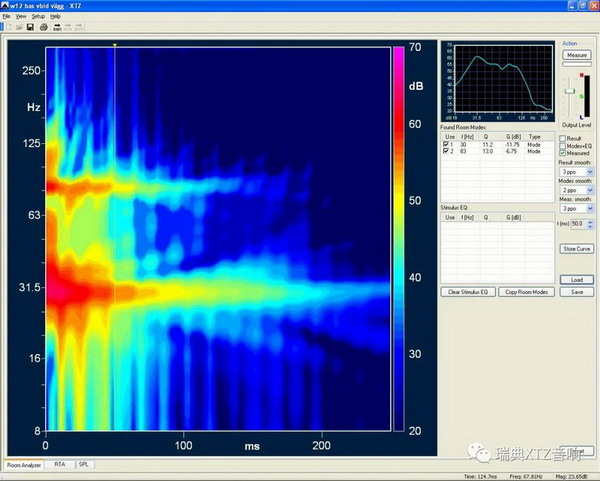Screen dimensions: 600x481
Task: Click the yellow time marker above spectrogram
Action: pyautogui.click(x=115, y=45)
